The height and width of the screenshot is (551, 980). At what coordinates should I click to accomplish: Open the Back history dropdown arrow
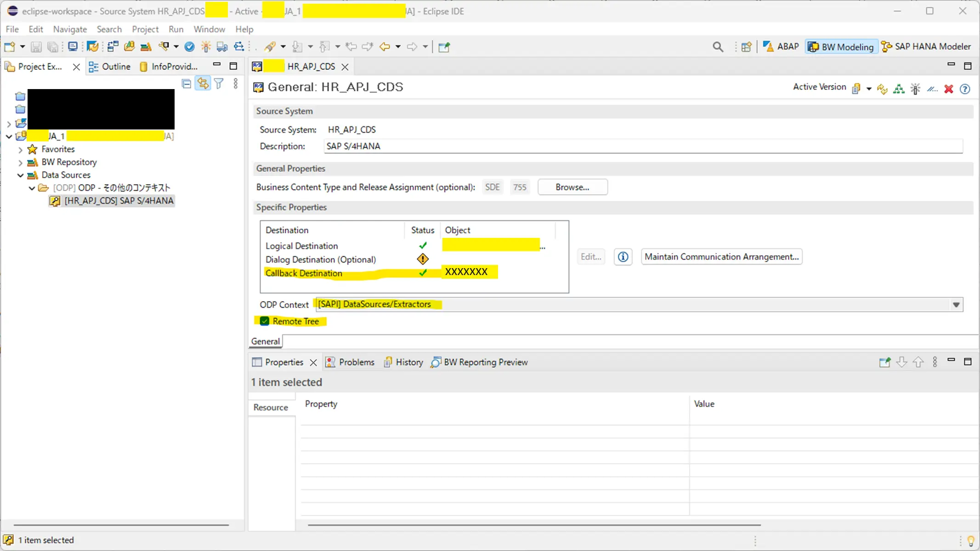[x=398, y=47]
